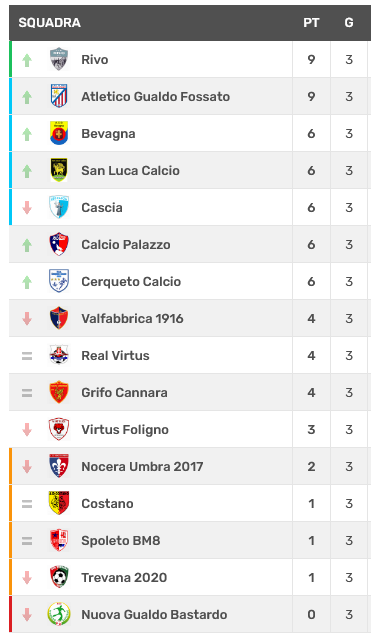Open the Valfabbrica 1916 crest

click(59, 318)
